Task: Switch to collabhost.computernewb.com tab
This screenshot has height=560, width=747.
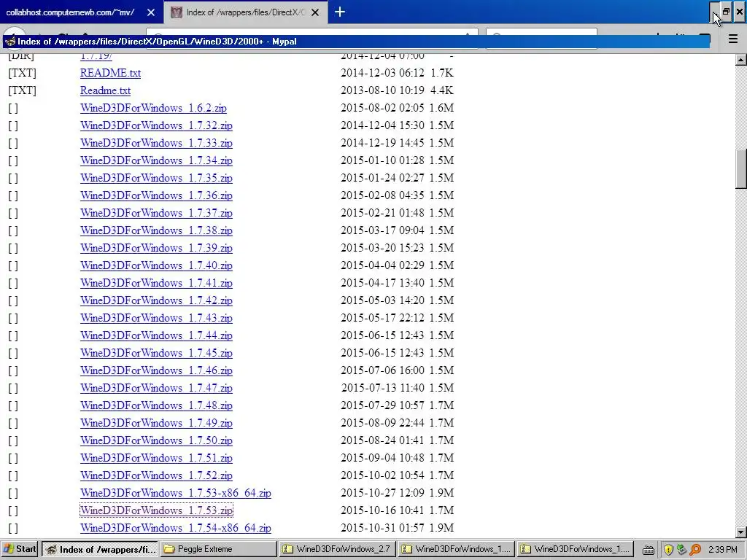Action: pos(71,12)
